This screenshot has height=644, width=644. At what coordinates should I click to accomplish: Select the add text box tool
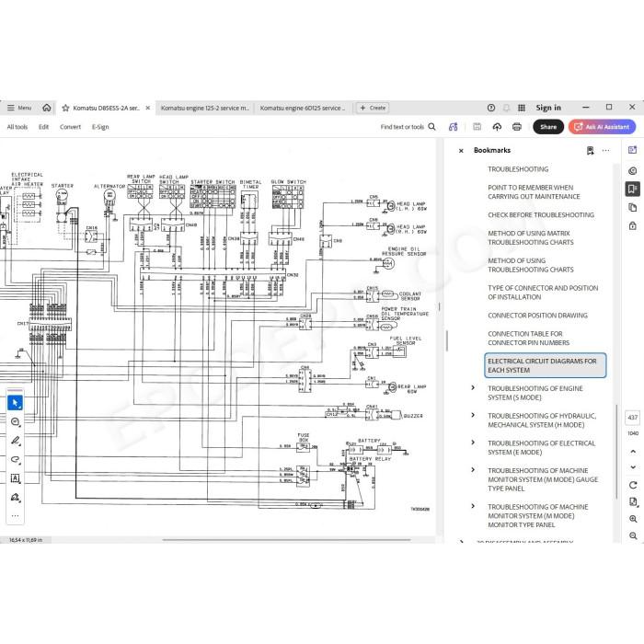pos(16,478)
